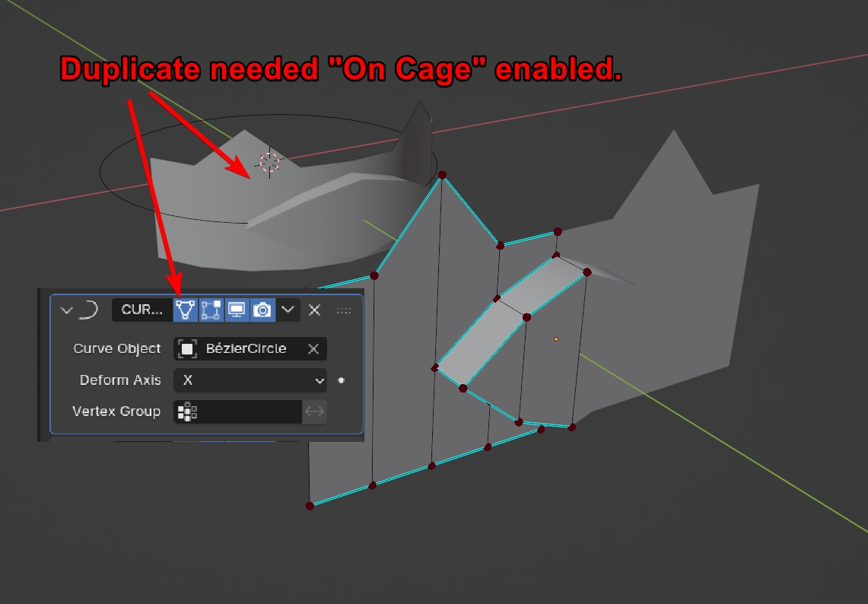The height and width of the screenshot is (604, 868).
Task: Click the orange object origin dot
Action: coord(556,339)
